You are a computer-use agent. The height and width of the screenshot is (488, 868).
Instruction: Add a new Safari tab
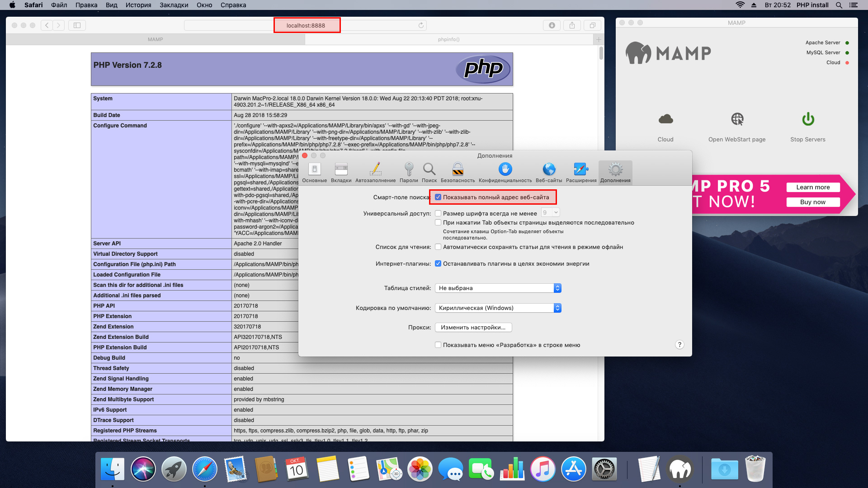[x=599, y=39]
